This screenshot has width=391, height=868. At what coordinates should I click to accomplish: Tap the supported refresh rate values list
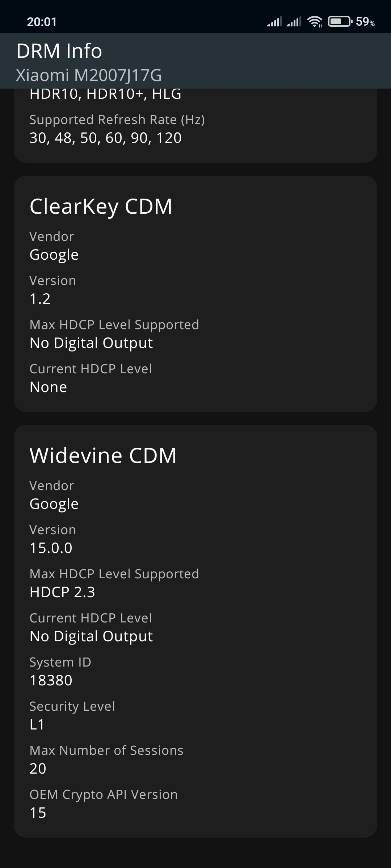(x=105, y=138)
